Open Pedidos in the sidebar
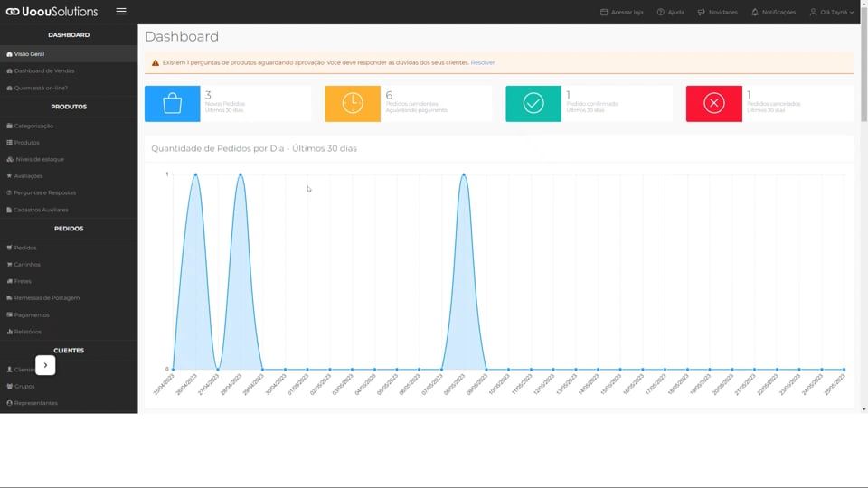Image resolution: width=868 pixels, height=488 pixels. [25, 248]
